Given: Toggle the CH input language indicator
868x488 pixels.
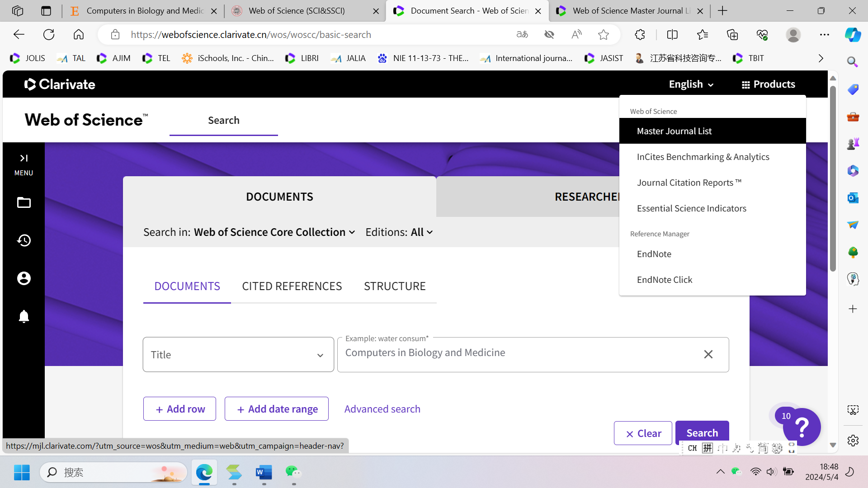Looking at the screenshot, I should click(x=692, y=448).
